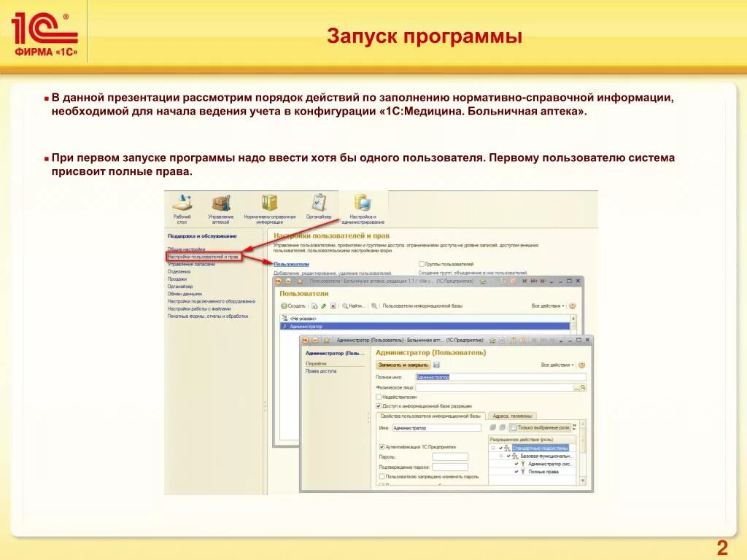
Task: Switch to the Адреса, телефоны tab
Action: click(512, 416)
